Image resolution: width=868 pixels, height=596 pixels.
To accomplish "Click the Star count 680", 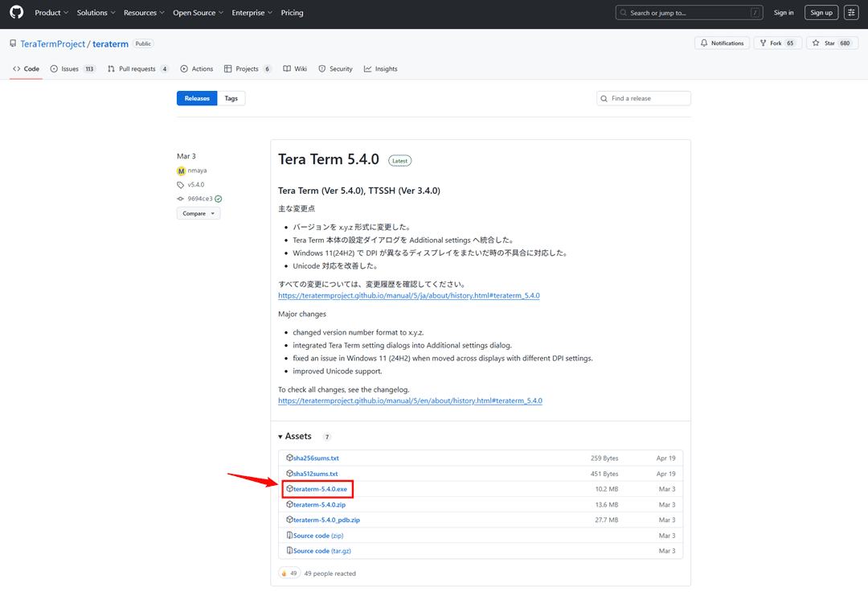I will [845, 43].
